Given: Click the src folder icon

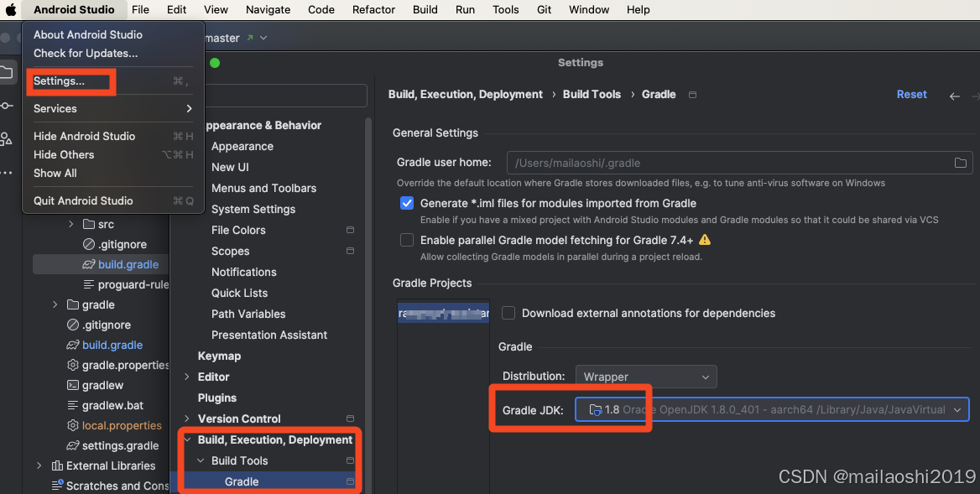Looking at the screenshot, I should pos(89,224).
